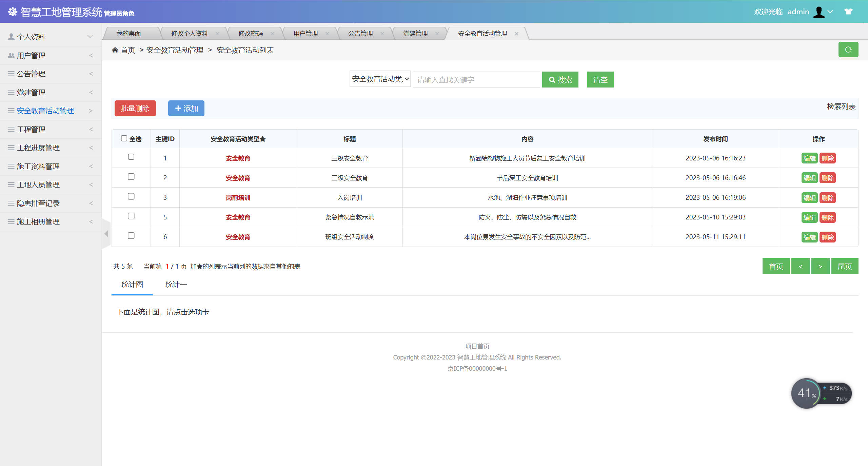Check the checkbox for record ID 6
This screenshot has height=466, width=868.
click(131, 236)
